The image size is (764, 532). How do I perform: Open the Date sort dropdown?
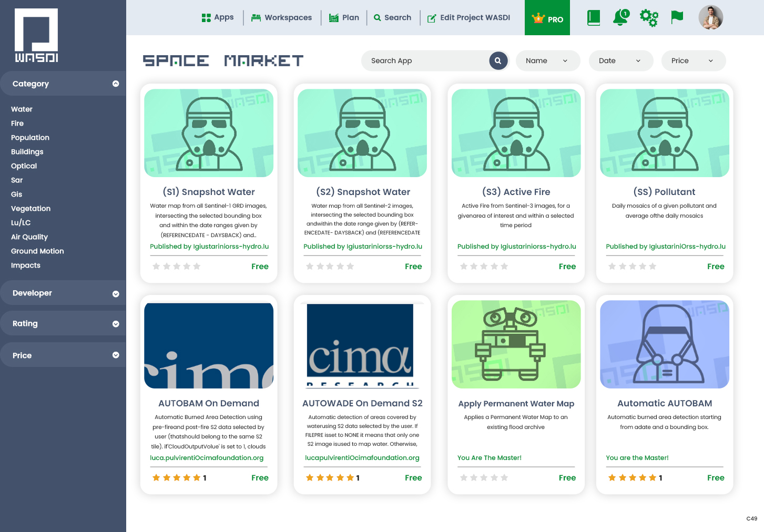click(x=621, y=60)
